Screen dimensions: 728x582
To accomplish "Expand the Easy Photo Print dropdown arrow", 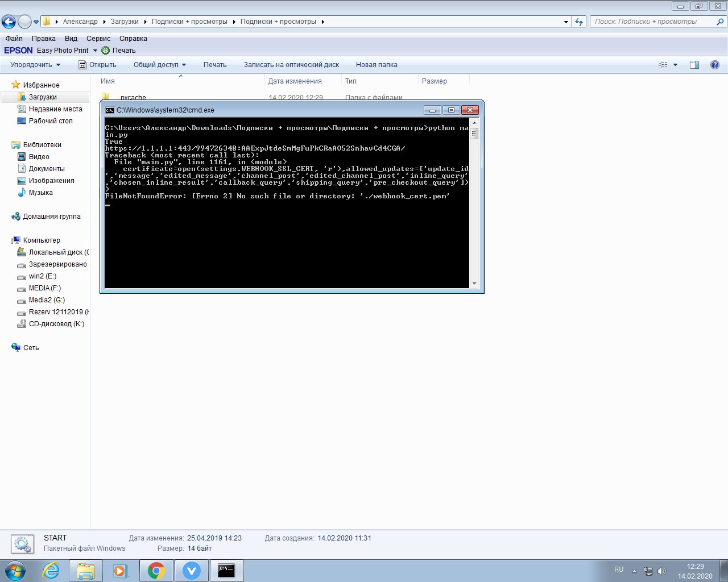I will 95,51.
